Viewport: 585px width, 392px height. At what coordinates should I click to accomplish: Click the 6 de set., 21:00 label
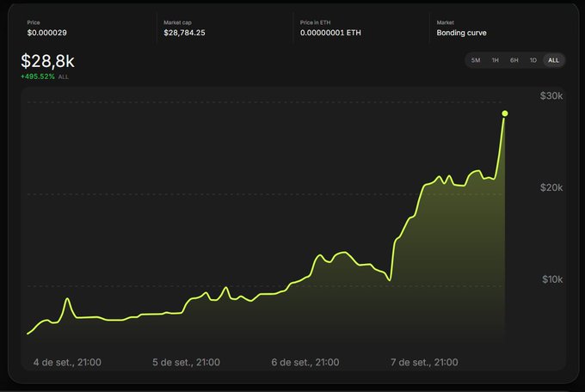click(305, 362)
